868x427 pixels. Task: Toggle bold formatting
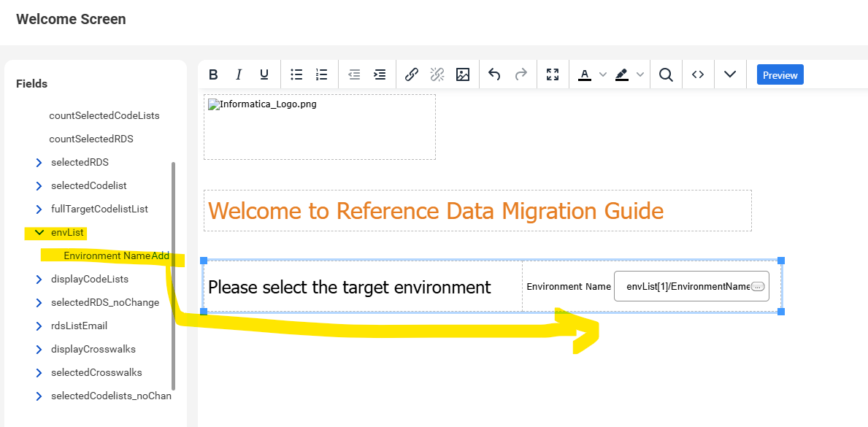coord(212,74)
